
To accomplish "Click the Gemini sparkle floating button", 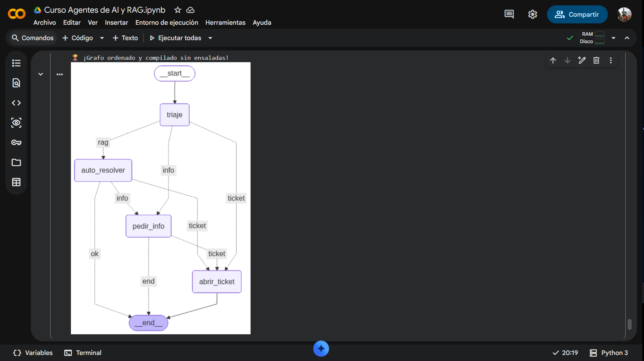I will tap(321, 349).
